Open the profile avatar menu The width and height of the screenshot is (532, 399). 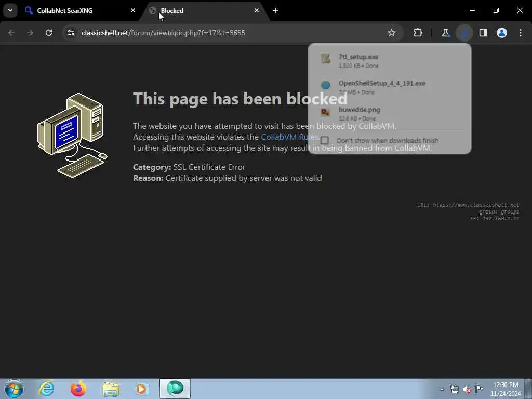[x=502, y=33]
